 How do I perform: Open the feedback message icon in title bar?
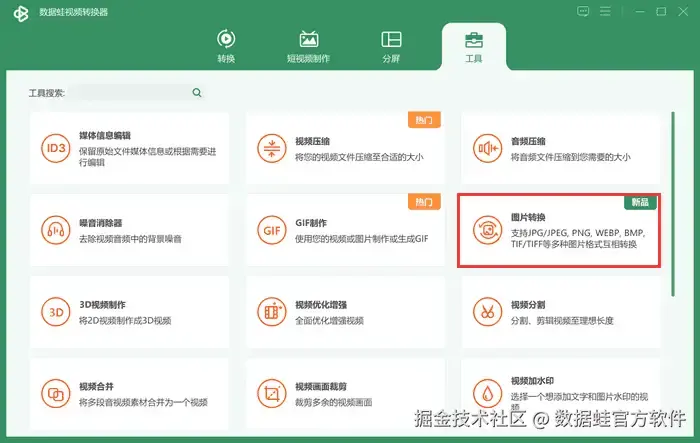point(583,12)
